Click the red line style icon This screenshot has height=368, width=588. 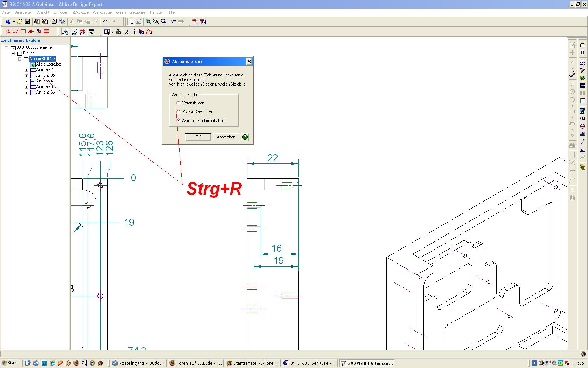pyautogui.click(x=46, y=32)
